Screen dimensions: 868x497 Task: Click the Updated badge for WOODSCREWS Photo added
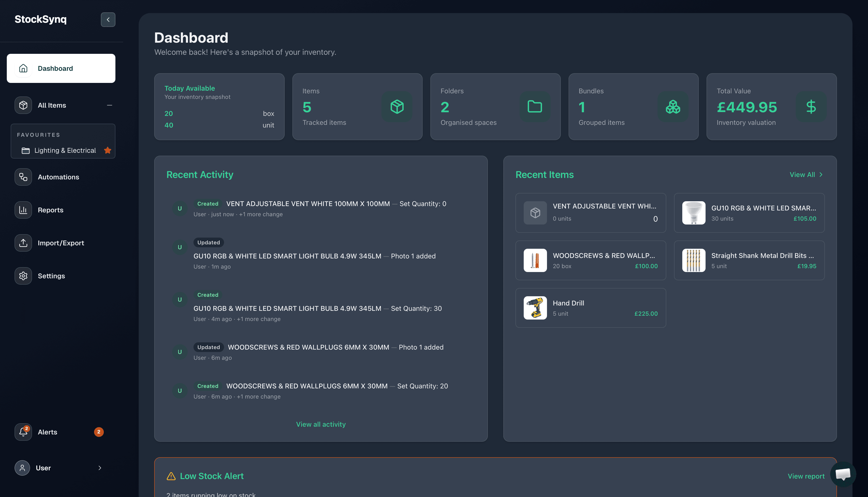209,347
